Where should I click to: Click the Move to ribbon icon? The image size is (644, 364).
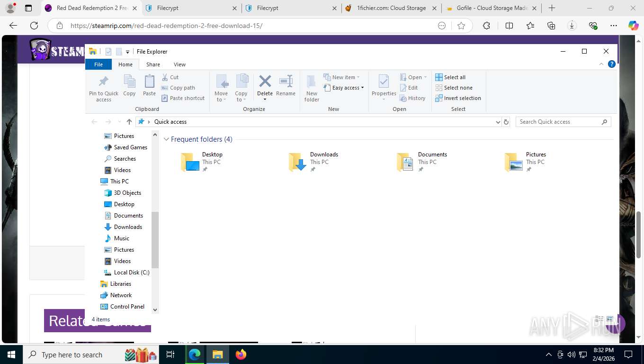coord(221,88)
